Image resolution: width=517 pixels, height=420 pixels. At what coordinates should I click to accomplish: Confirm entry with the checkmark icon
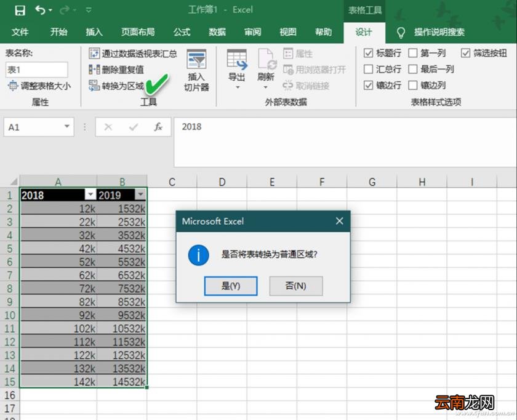(134, 127)
